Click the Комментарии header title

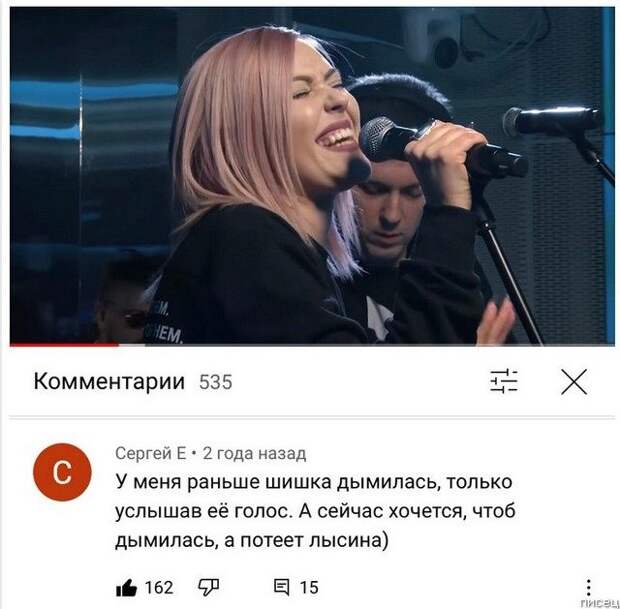[x=109, y=382]
